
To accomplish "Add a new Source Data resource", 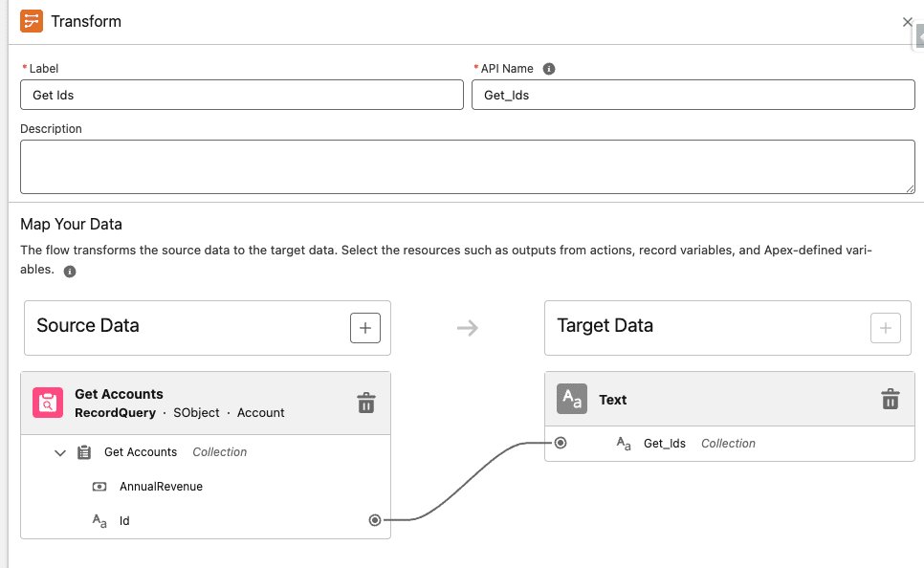I will coord(364,327).
